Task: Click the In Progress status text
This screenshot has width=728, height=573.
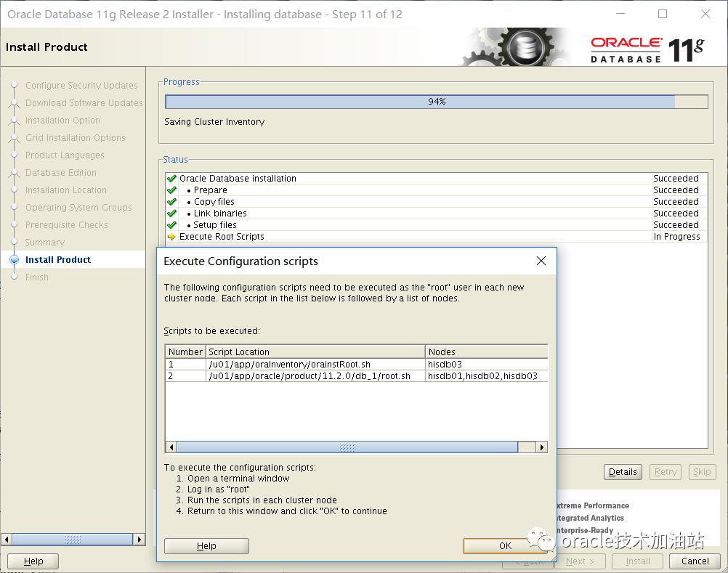Action: (x=676, y=237)
